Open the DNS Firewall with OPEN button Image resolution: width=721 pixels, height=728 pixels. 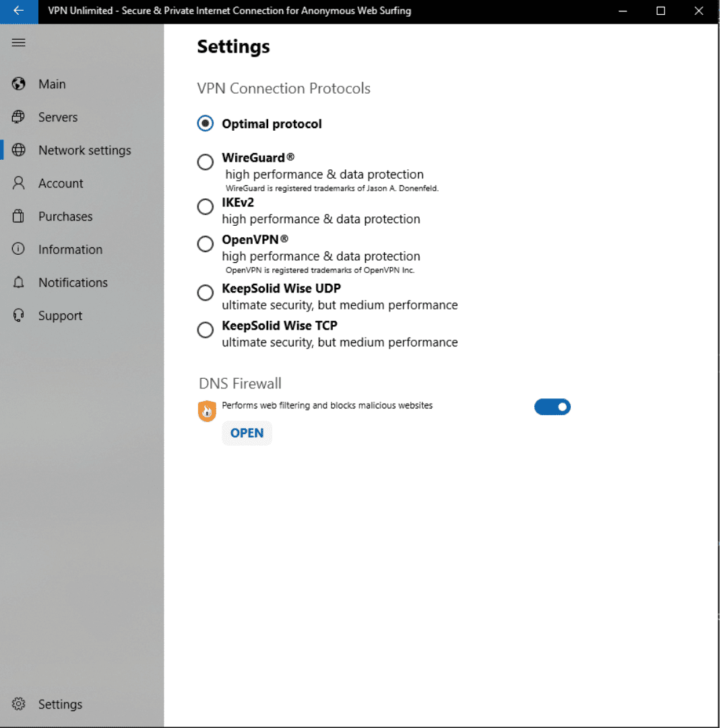pos(247,433)
